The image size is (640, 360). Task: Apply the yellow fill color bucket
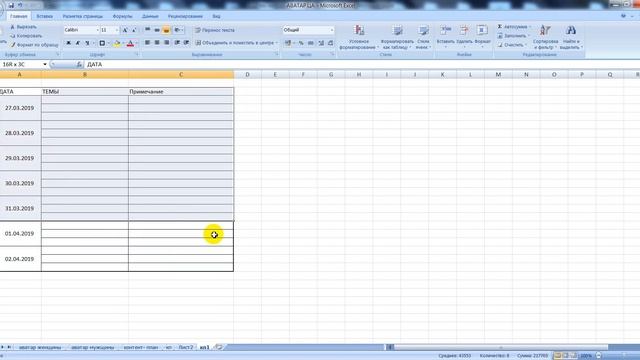point(117,43)
